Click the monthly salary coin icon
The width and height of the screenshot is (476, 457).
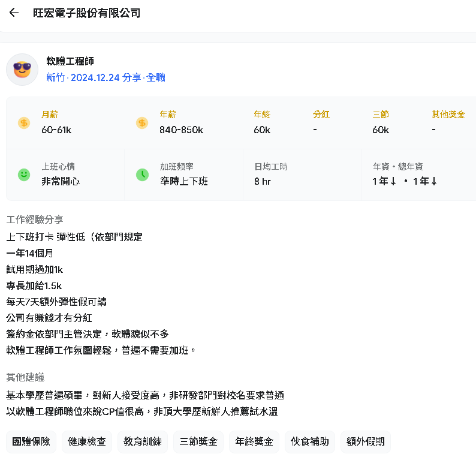tap(24, 123)
